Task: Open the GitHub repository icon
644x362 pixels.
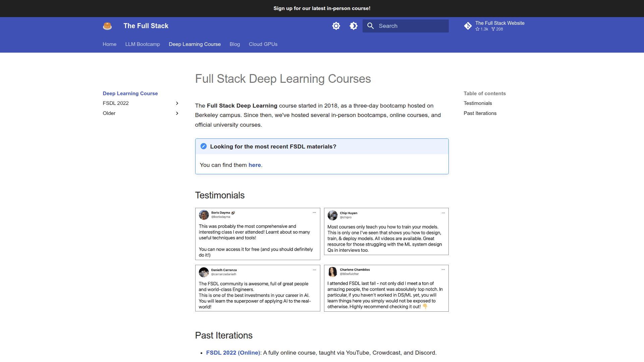Action: [x=468, y=25]
